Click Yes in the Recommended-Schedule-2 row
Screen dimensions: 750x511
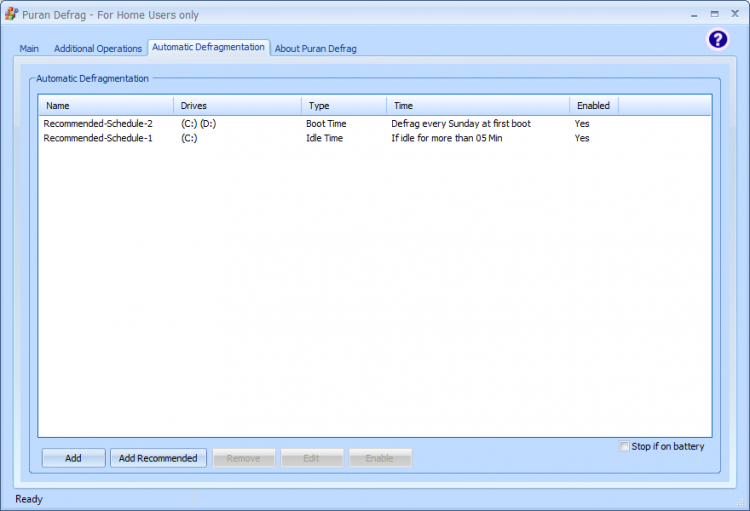click(x=582, y=123)
